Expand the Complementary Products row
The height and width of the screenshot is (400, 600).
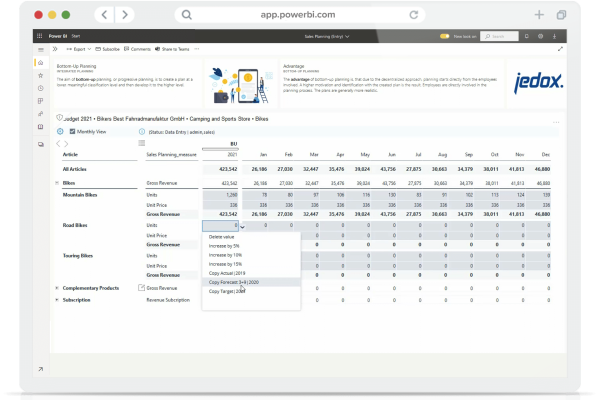click(x=57, y=288)
